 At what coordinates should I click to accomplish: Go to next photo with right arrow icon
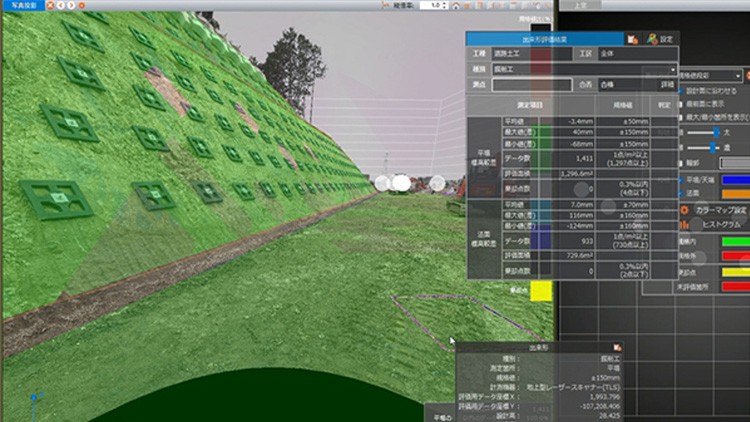[71, 5]
